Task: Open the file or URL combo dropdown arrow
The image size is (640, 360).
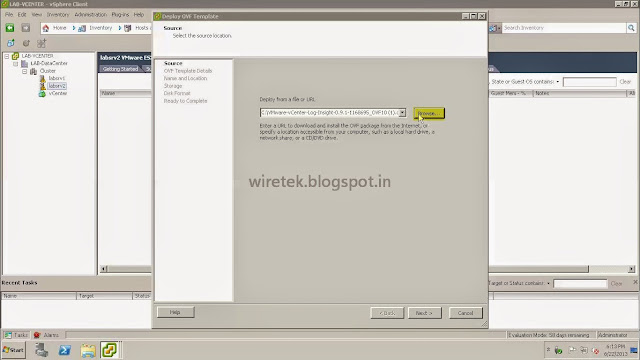Action: 402,113
